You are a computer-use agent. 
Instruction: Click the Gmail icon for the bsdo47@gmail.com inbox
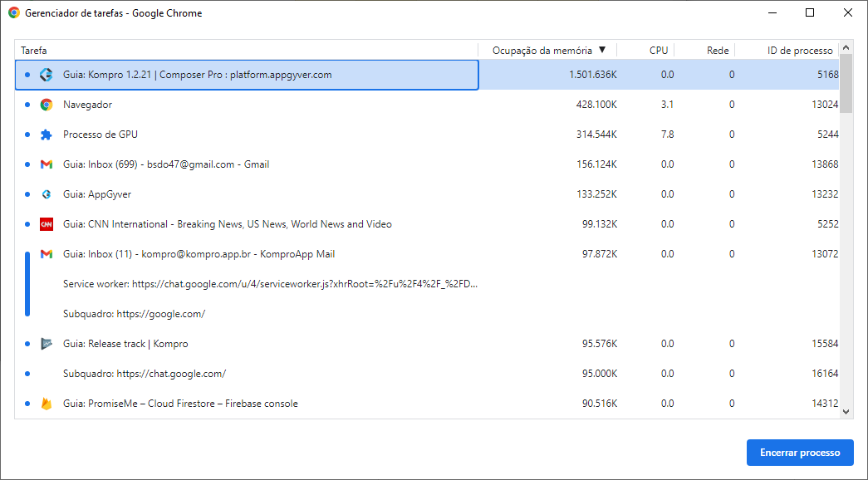(47, 164)
